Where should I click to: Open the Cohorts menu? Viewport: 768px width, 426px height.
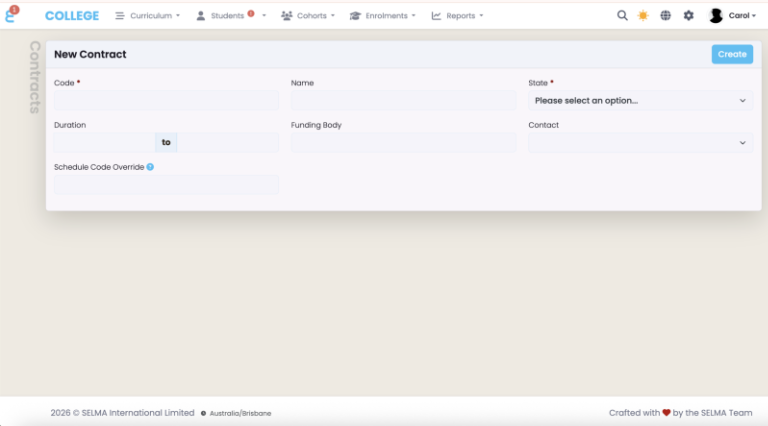click(308, 16)
